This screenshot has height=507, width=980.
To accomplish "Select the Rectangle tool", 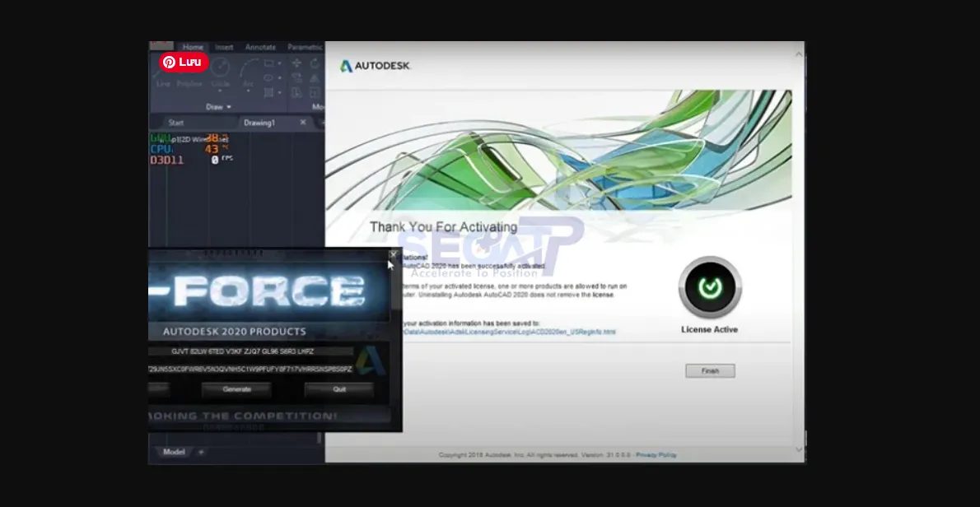I will click(270, 63).
